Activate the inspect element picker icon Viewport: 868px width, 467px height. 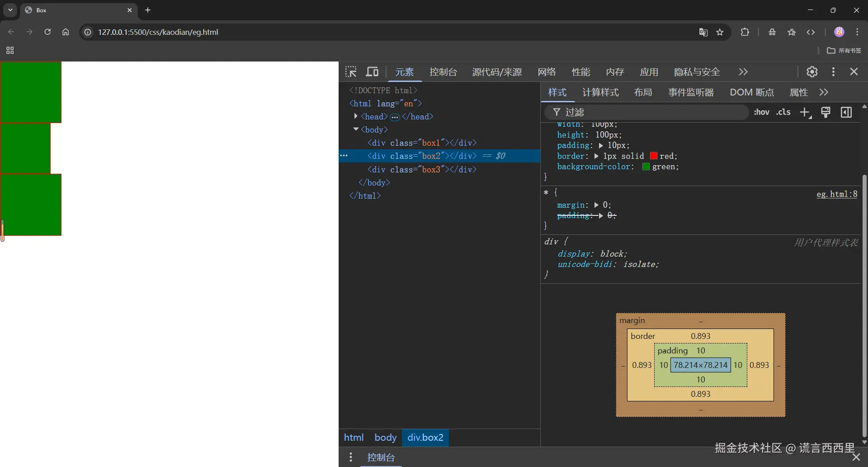(x=351, y=72)
